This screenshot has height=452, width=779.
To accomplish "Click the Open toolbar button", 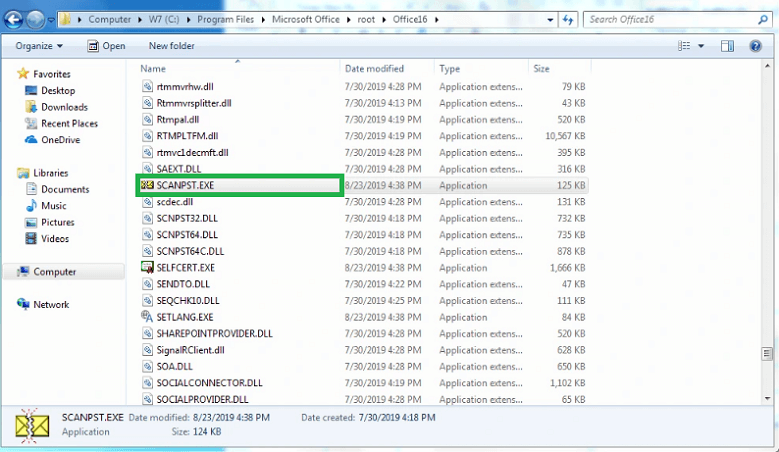I will click(106, 46).
